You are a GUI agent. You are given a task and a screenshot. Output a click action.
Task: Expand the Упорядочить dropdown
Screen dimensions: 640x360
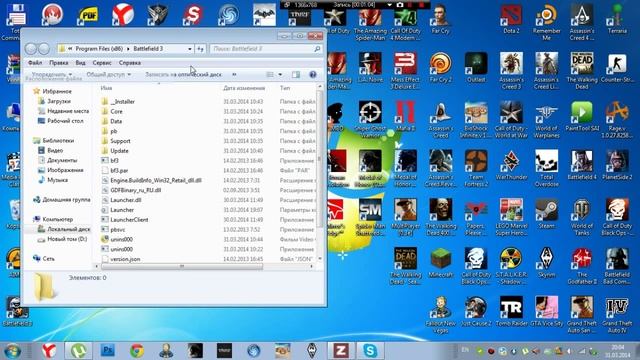[x=51, y=74]
